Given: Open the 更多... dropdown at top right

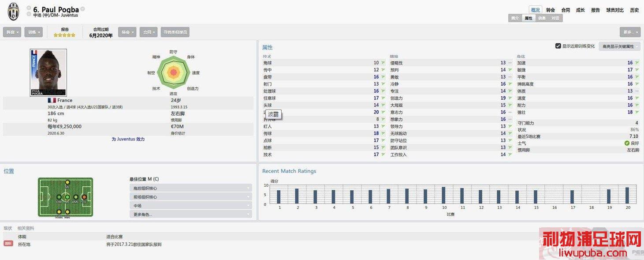Looking at the screenshot, I should pyautogui.click(x=630, y=32).
